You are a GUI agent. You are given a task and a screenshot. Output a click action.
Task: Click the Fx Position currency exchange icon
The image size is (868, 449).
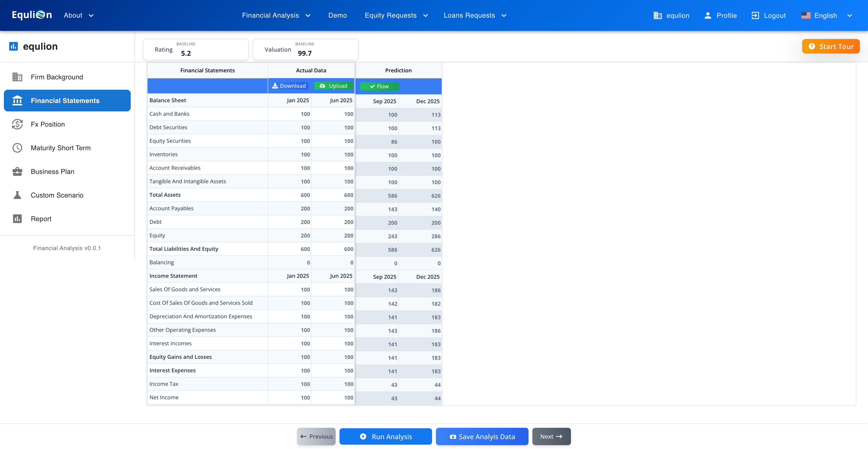pyautogui.click(x=17, y=124)
